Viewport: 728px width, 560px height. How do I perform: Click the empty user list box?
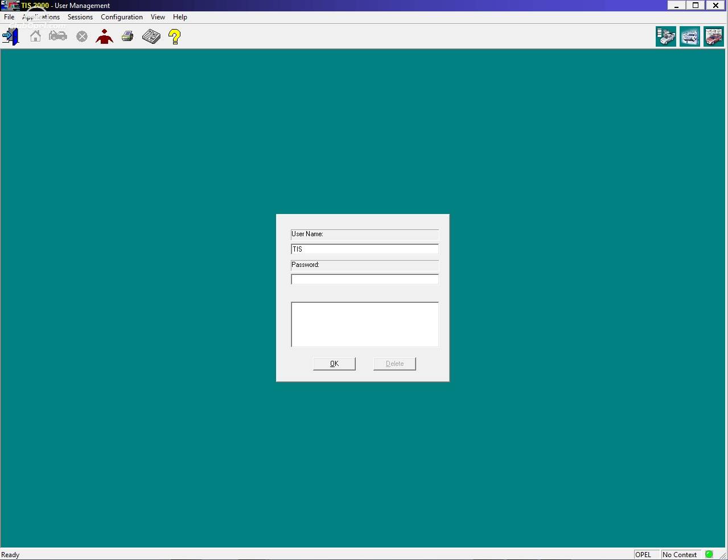[365, 324]
